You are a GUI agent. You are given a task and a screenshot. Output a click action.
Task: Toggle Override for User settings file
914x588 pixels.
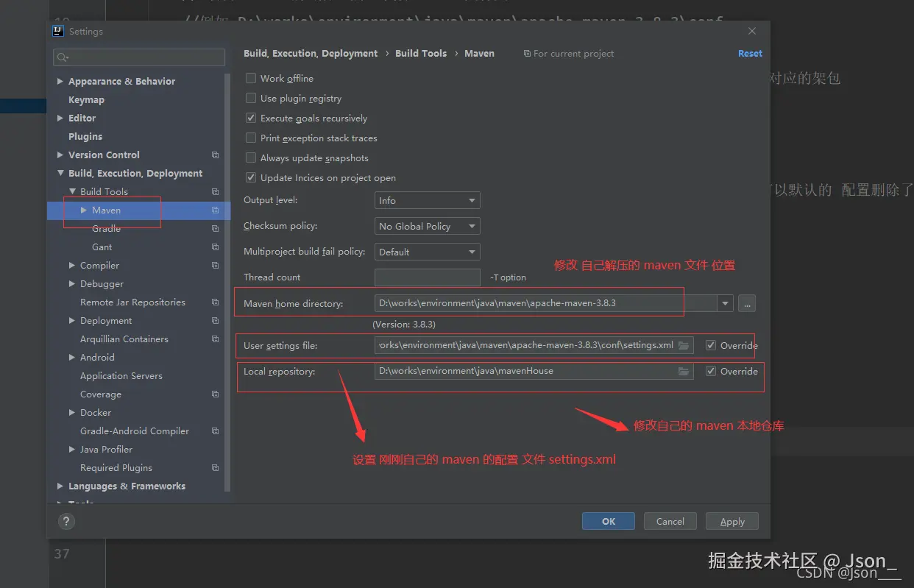point(710,345)
